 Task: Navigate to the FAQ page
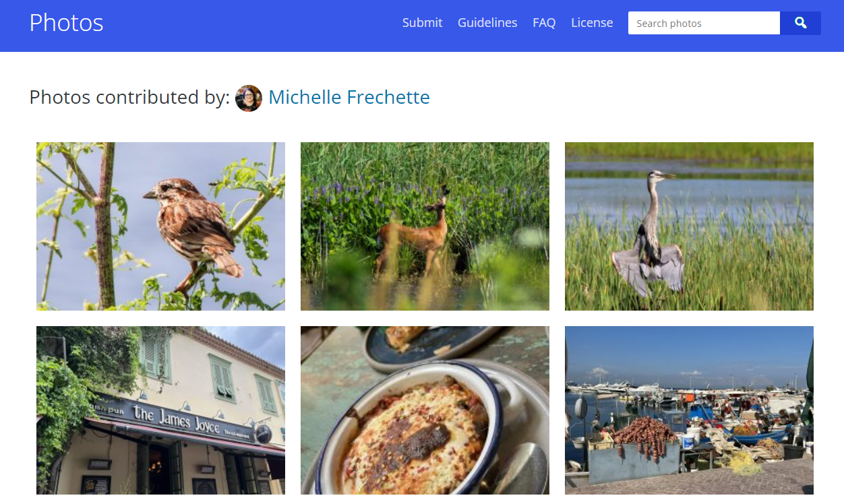tap(544, 22)
